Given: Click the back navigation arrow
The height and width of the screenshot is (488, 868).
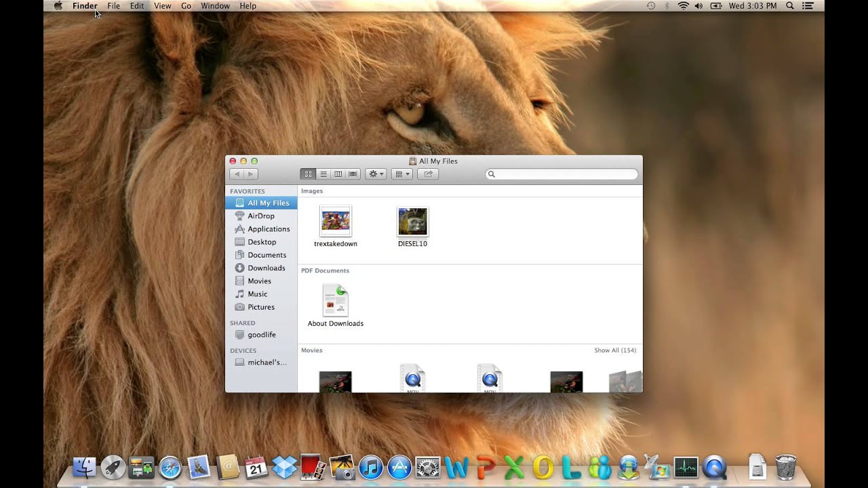Looking at the screenshot, I should coord(237,174).
